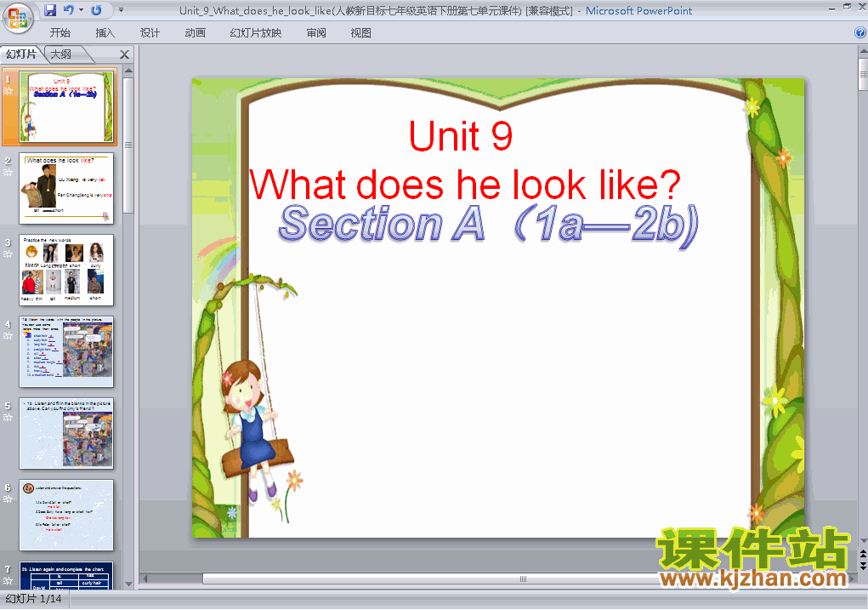Switch to the 动画 ribbon tab
This screenshot has height=610, width=868.
195,32
